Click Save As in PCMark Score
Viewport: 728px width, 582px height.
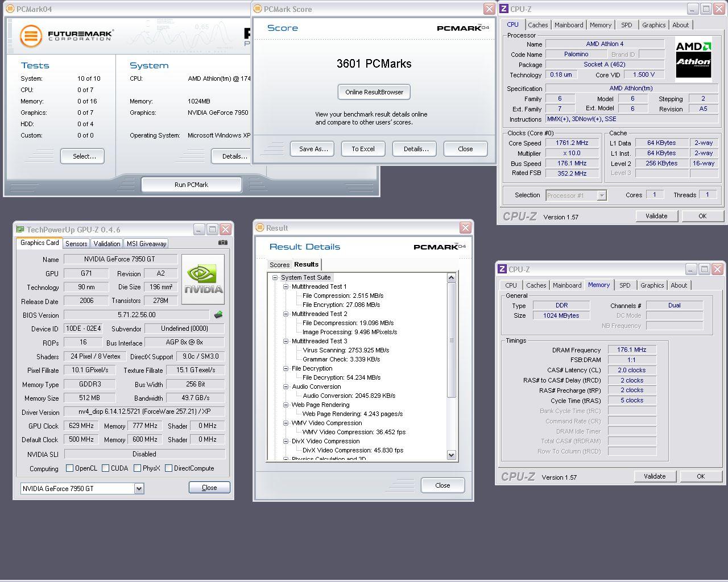click(313, 149)
